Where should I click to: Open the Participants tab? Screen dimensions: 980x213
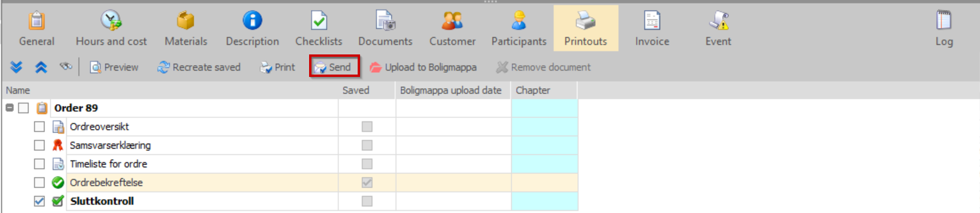519,28
